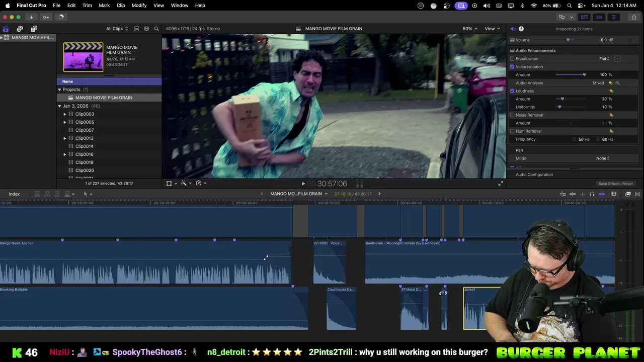Enable the Hum Removal checkbox
The width and height of the screenshot is (644, 362).
coord(512,131)
